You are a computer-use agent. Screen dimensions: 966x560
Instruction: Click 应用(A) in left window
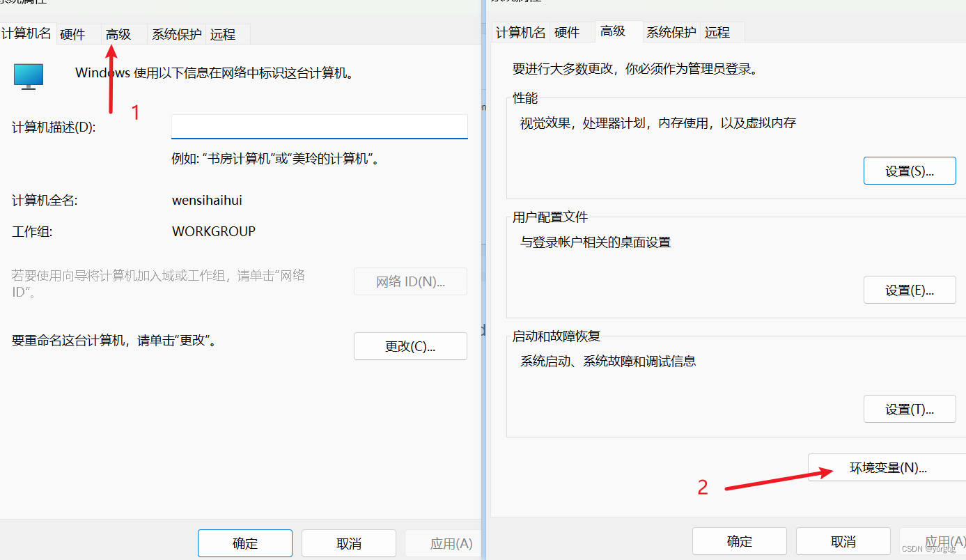point(444,544)
